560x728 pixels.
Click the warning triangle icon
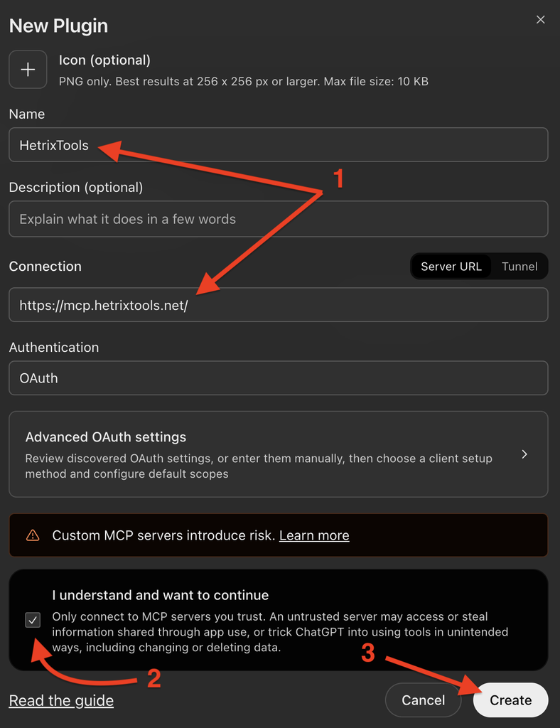[x=33, y=535]
